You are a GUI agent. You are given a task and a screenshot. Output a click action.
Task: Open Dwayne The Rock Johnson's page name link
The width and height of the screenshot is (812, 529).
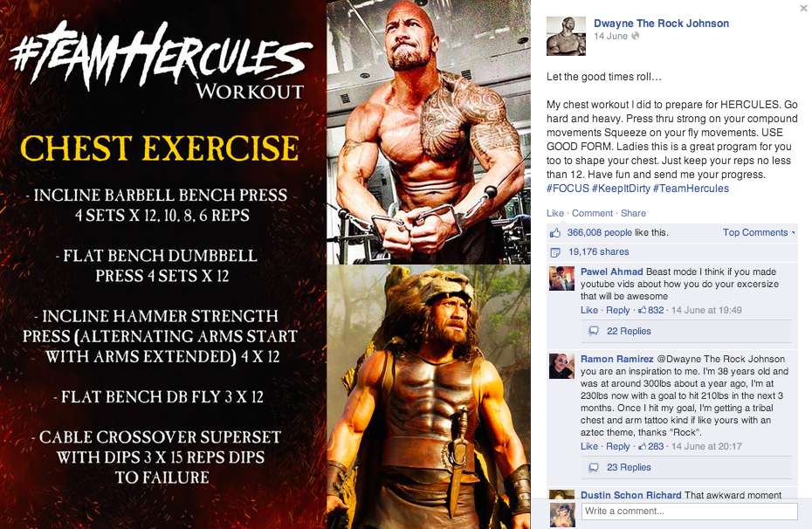(661, 24)
